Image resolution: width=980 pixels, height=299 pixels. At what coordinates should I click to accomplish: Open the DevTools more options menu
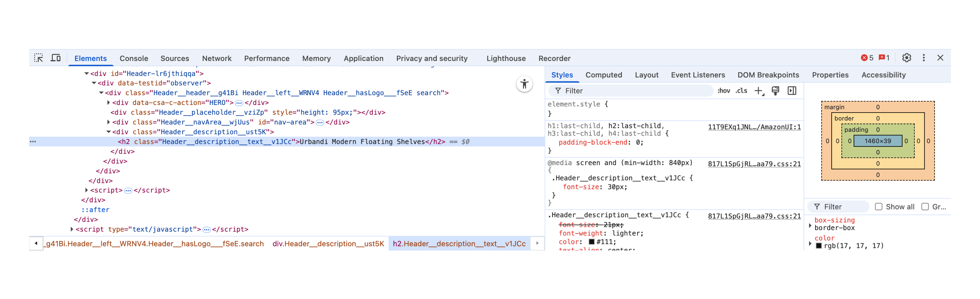[923, 58]
